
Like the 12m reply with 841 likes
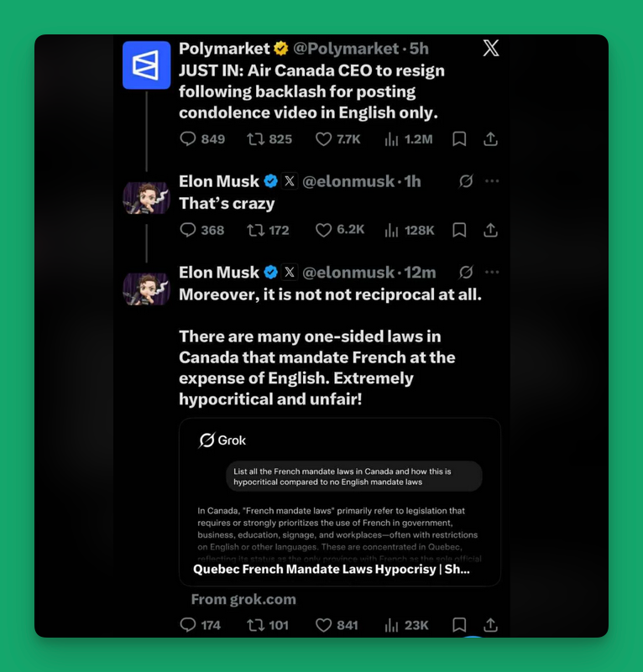337,625
